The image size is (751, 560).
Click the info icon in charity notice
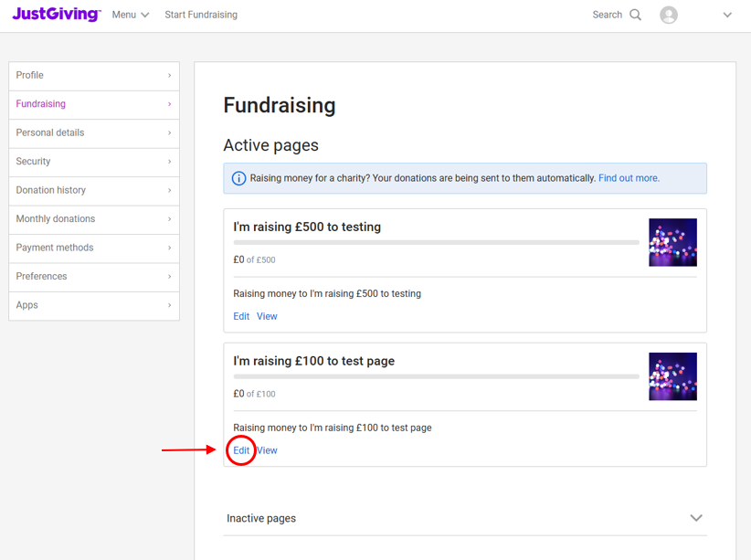coord(238,178)
